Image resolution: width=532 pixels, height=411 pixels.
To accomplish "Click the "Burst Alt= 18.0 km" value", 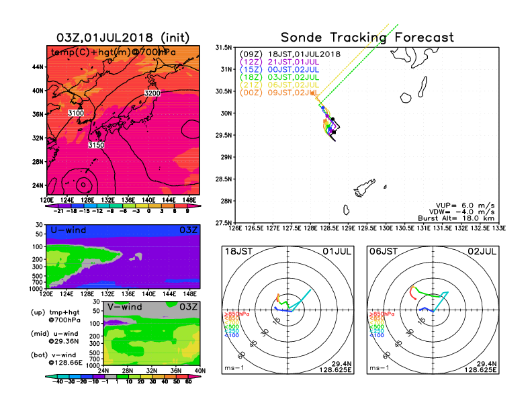I will (456, 218).
